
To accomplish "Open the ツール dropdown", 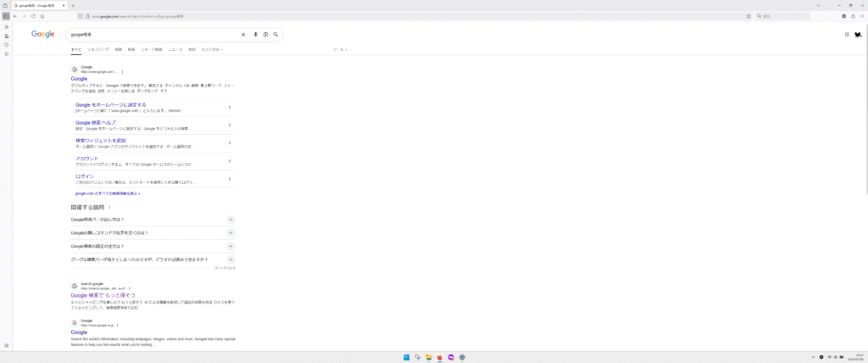I will tap(340, 49).
